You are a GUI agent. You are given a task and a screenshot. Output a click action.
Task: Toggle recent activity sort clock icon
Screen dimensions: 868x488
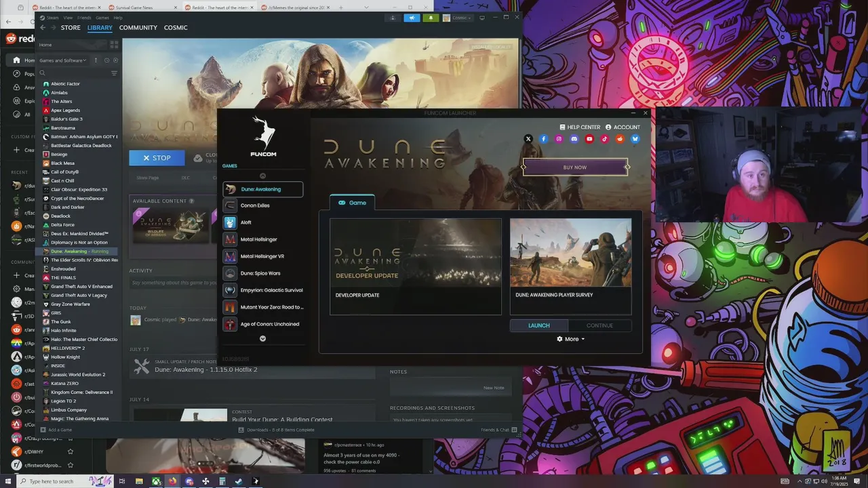click(106, 60)
